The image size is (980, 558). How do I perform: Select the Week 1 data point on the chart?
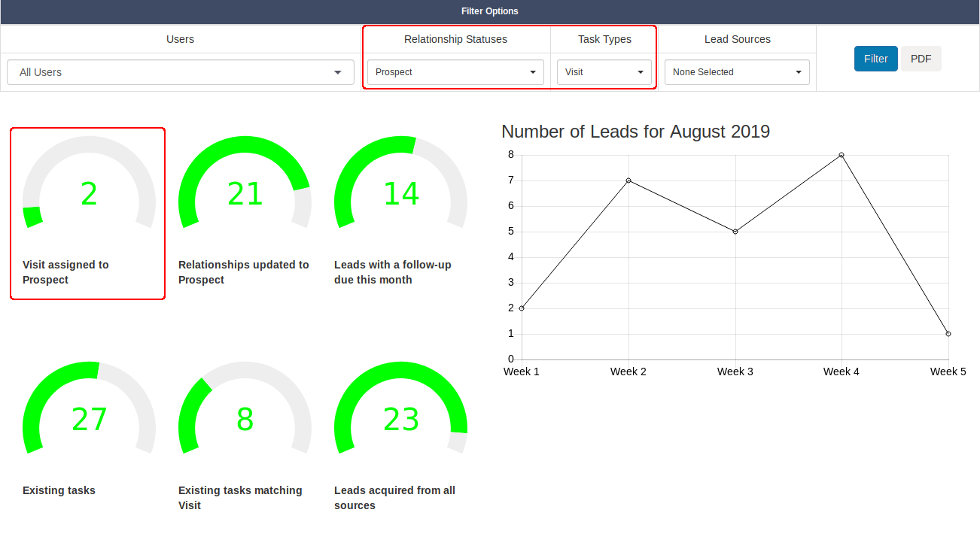(x=521, y=308)
